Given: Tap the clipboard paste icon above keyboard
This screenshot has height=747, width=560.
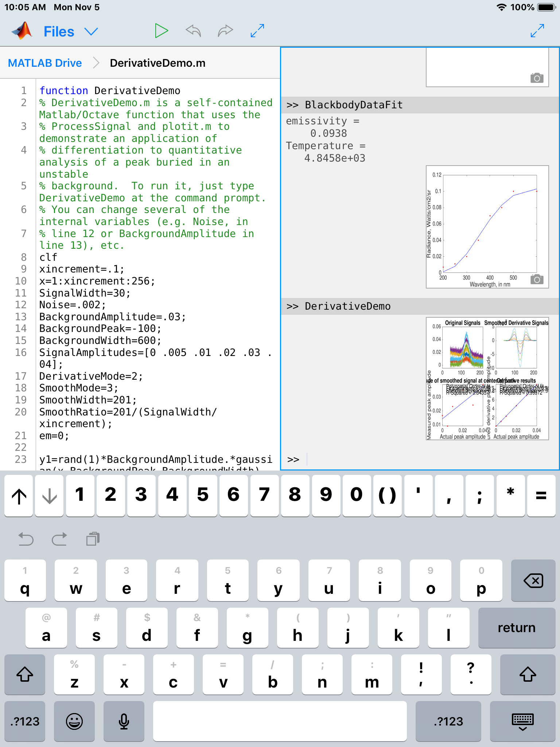Looking at the screenshot, I should 93,539.
